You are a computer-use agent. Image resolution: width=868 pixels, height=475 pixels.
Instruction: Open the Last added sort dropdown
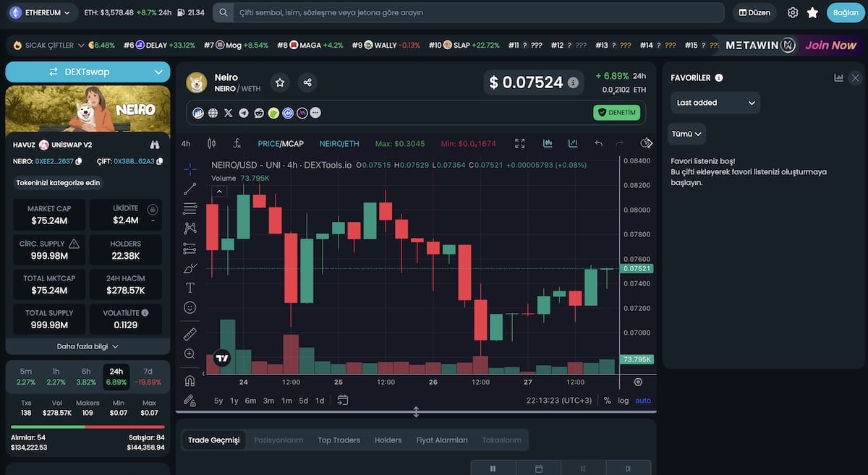pos(715,103)
